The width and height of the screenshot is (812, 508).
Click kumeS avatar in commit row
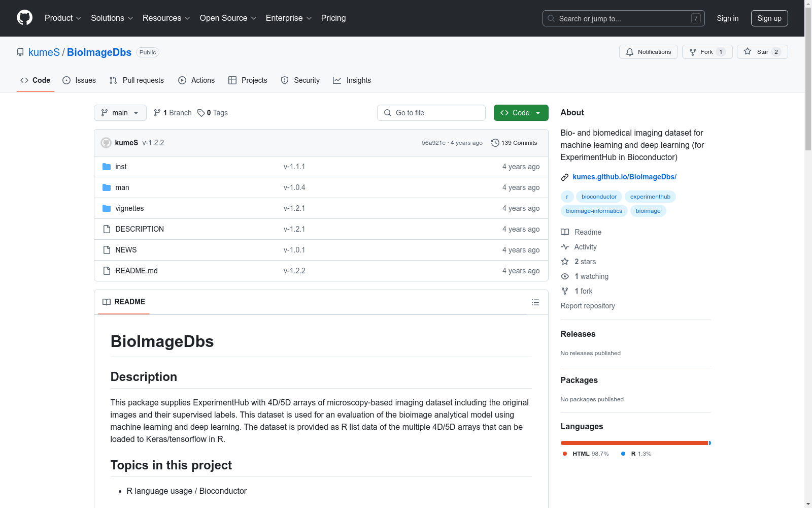(x=106, y=143)
